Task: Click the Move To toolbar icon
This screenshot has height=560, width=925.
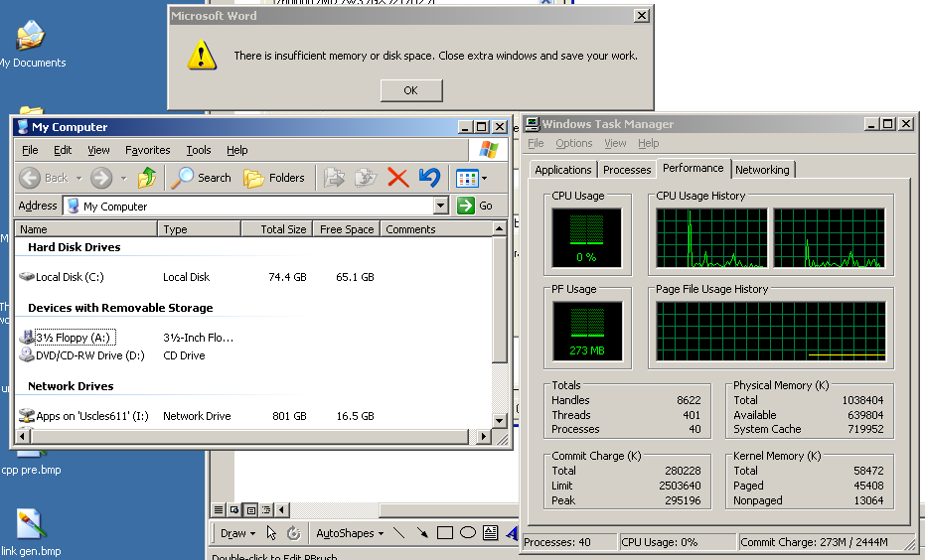Action: tap(335, 178)
